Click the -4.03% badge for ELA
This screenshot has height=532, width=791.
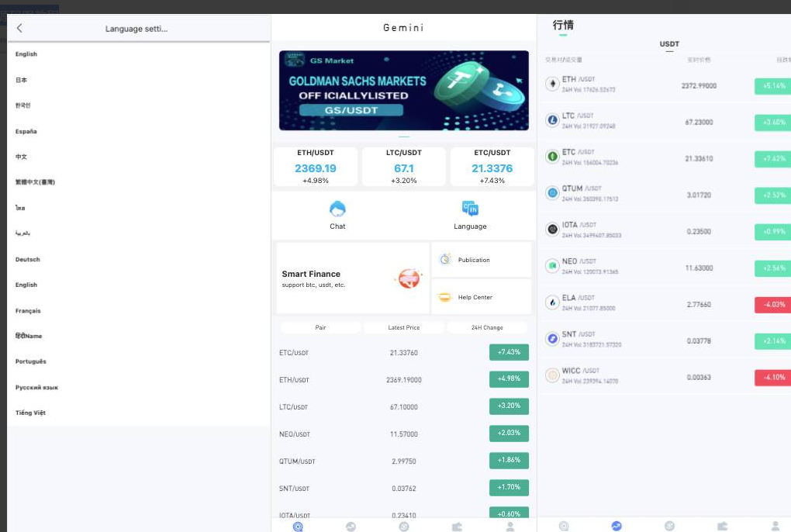[x=773, y=305]
